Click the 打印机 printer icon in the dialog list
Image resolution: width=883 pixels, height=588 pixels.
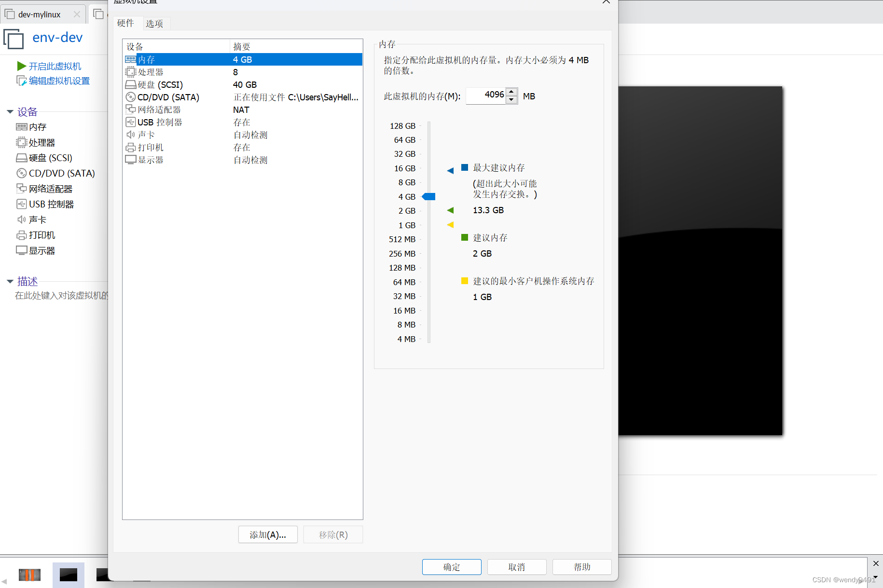[130, 147]
